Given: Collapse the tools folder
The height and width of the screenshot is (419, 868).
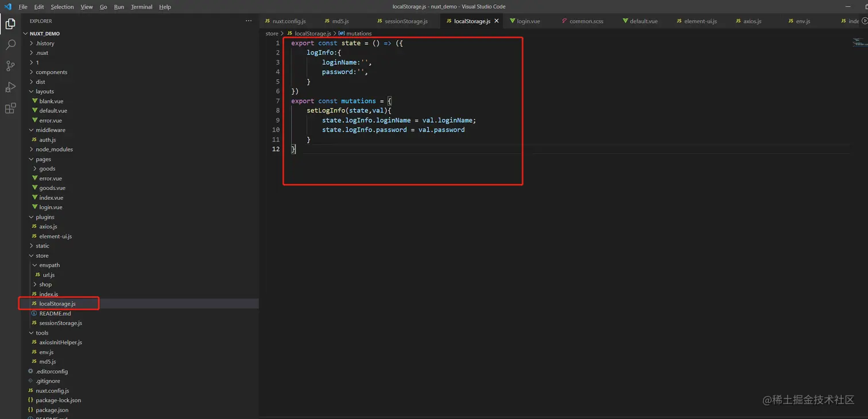Looking at the screenshot, I should coord(42,333).
